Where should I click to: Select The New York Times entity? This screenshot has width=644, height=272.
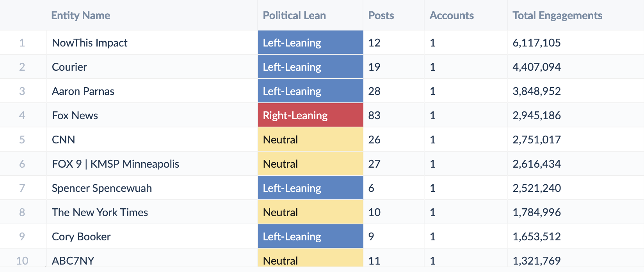pyautogui.click(x=100, y=213)
